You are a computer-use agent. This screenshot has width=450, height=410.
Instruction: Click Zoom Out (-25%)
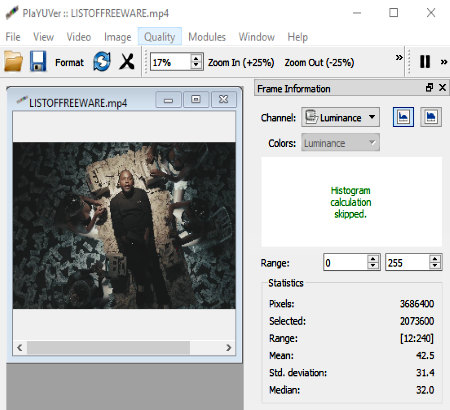[x=319, y=62]
